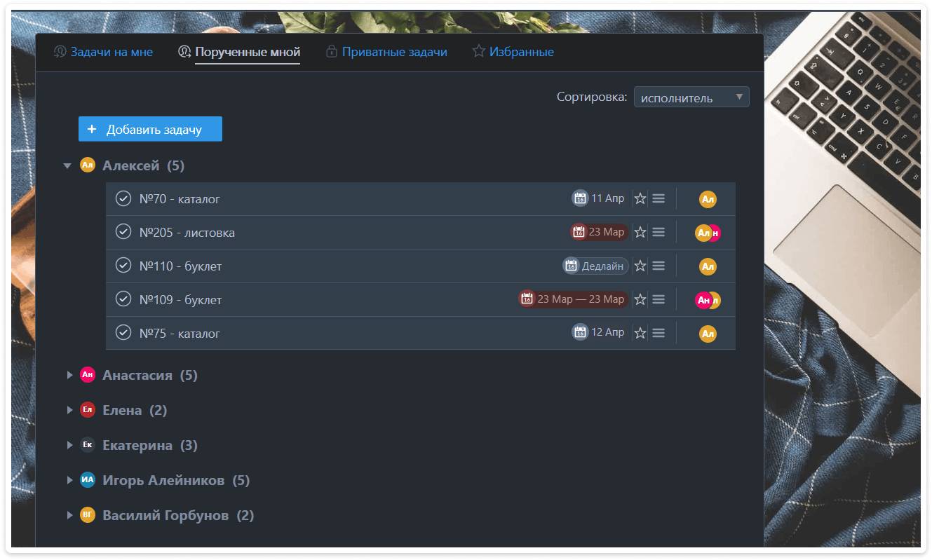Open menu icon for №75 - каталог
This screenshot has width=932, height=560.
click(658, 333)
